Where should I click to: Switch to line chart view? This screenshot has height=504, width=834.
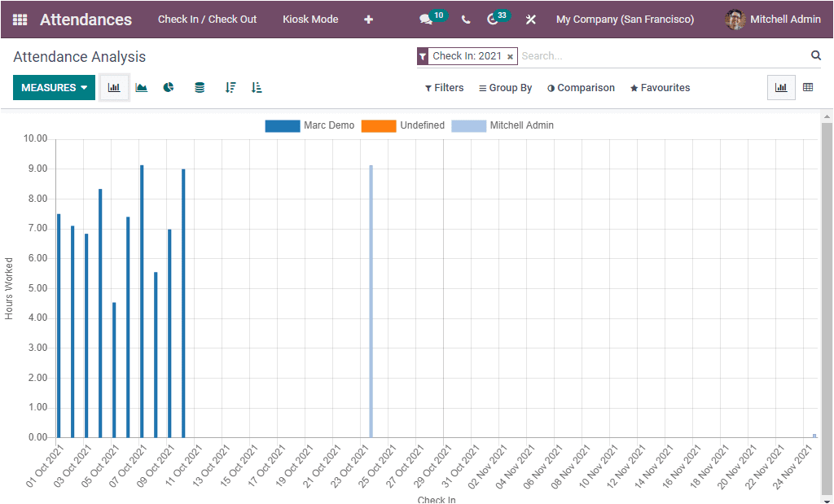click(142, 88)
